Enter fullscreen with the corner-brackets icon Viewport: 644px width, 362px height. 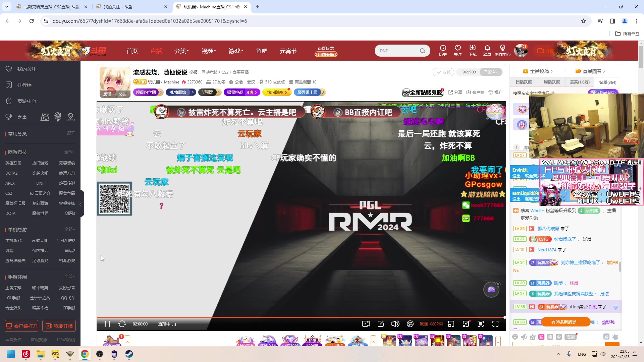[x=495, y=324]
